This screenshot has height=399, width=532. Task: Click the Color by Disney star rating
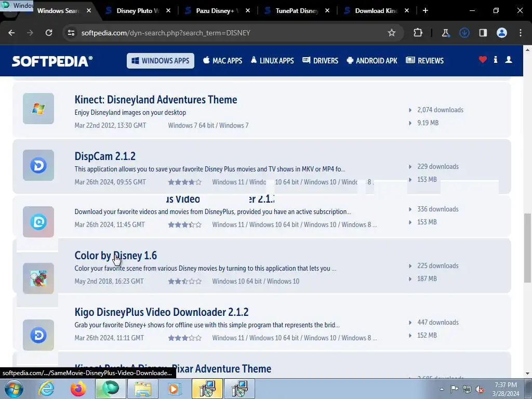coord(184,281)
